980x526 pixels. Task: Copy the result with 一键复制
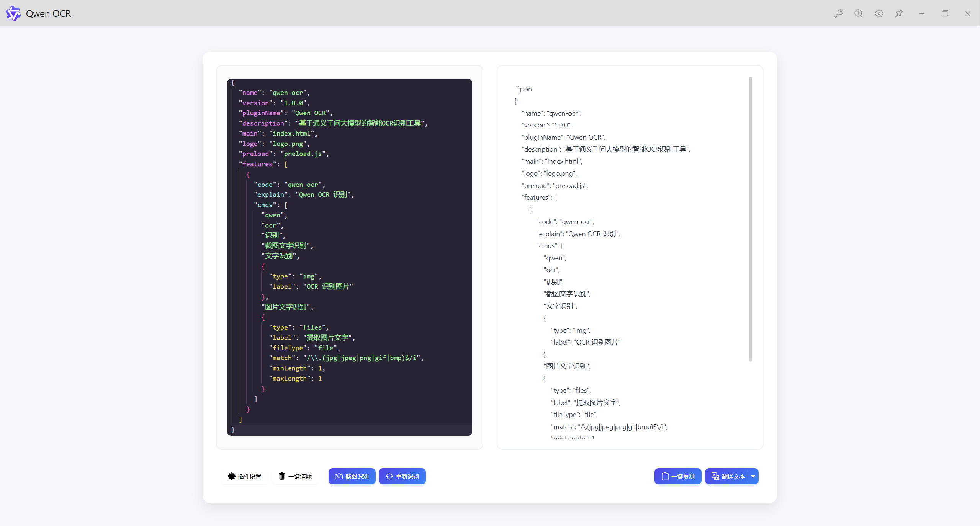678,476
